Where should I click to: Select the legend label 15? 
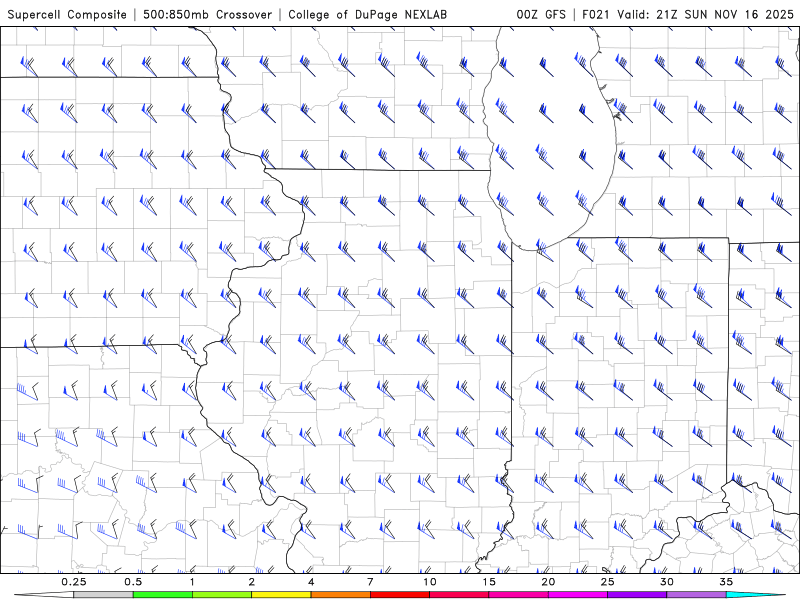tap(489, 582)
